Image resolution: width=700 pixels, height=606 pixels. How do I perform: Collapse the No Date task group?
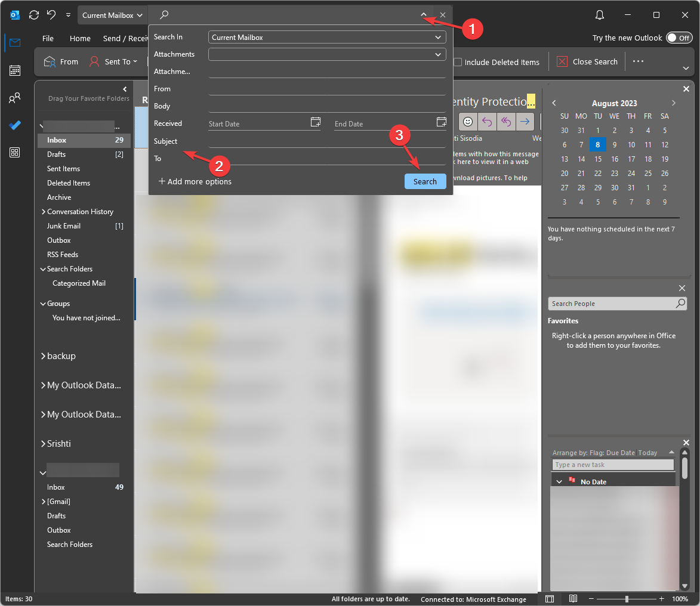click(x=559, y=481)
